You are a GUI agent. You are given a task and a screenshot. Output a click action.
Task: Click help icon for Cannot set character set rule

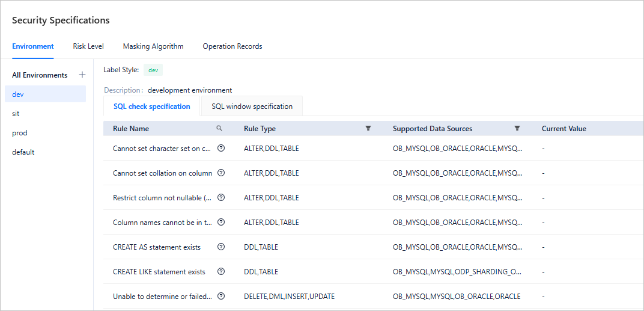click(221, 148)
